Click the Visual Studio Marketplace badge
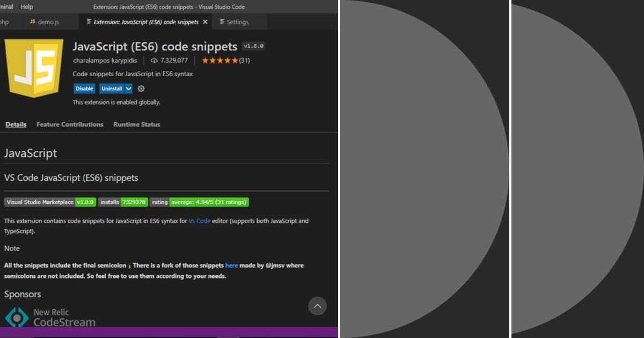This screenshot has height=338, width=644. pyautogui.click(x=40, y=202)
